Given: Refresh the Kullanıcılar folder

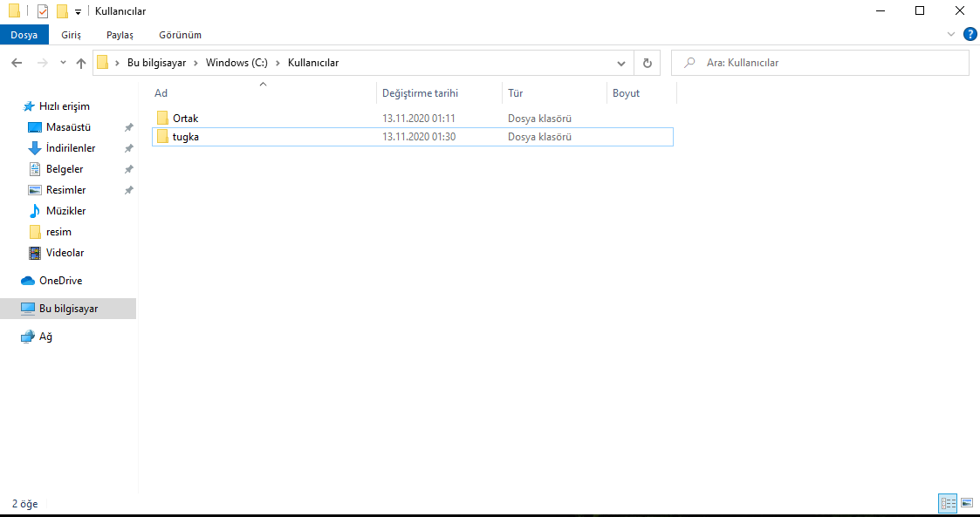Looking at the screenshot, I should [x=648, y=63].
